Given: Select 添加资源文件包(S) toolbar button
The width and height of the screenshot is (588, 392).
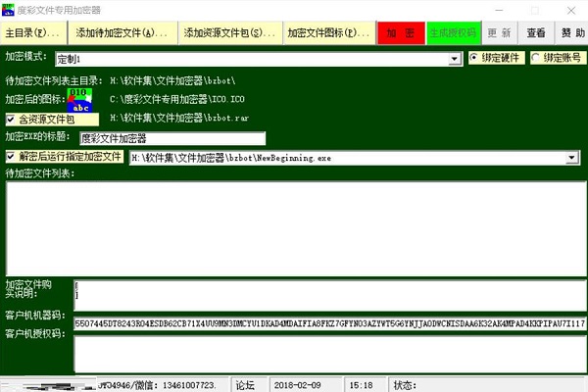Looking at the screenshot, I should (x=229, y=33).
